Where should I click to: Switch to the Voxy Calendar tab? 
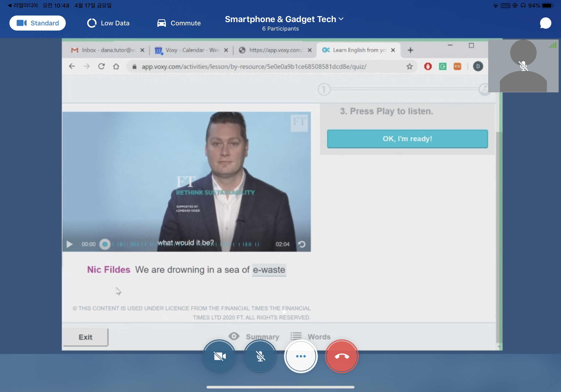pyautogui.click(x=188, y=50)
